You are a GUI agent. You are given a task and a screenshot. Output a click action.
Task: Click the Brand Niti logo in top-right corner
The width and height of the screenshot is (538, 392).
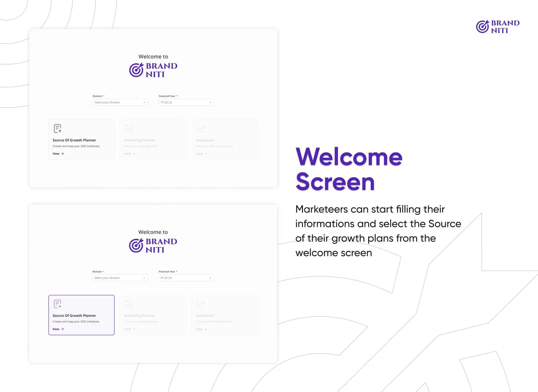tap(498, 26)
